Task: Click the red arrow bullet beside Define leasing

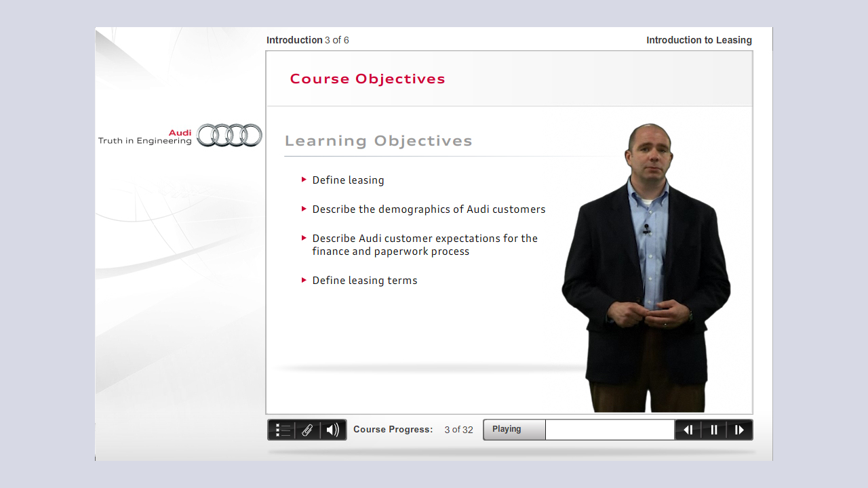Action: click(304, 180)
